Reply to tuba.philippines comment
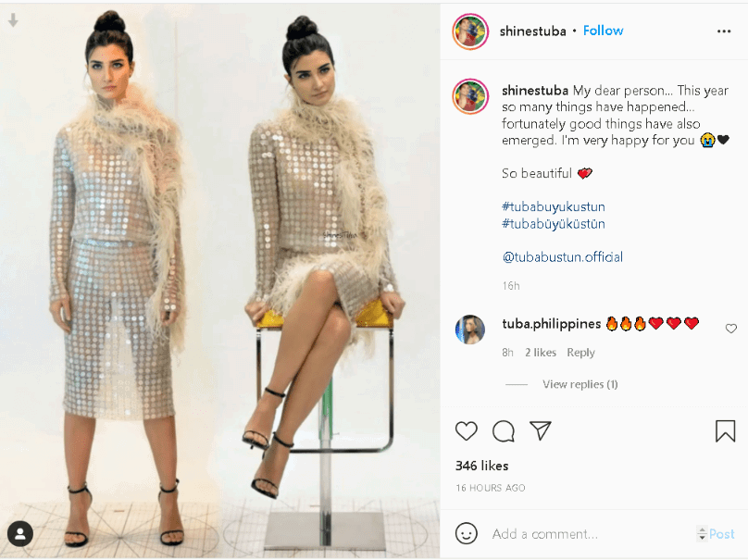The width and height of the screenshot is (748, 560). pyautogui.click(x=580, y=353)
